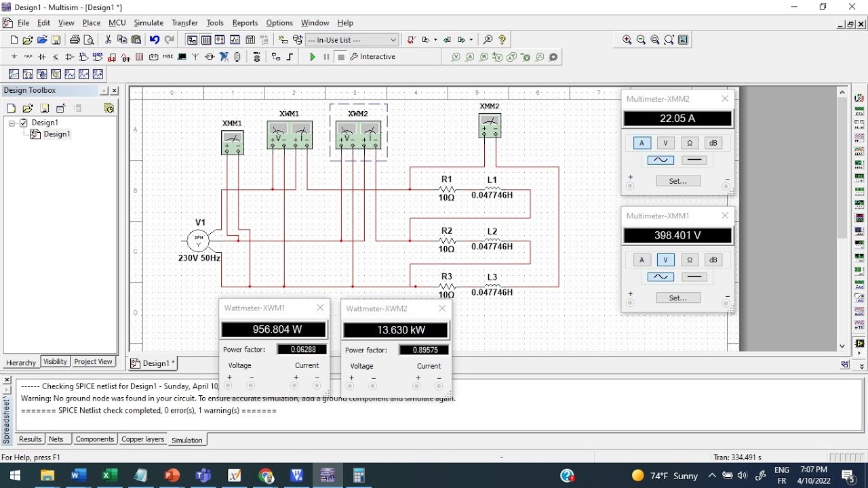
Task: Open the Set... button on Multimeter-XMM2
Action: [678, 181]
